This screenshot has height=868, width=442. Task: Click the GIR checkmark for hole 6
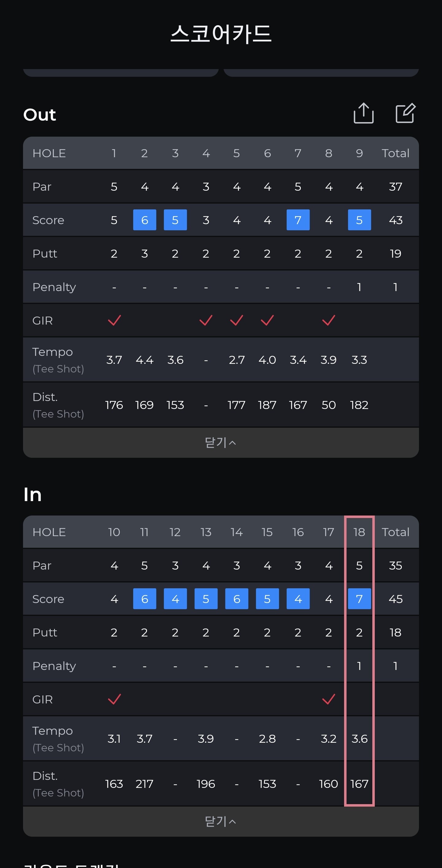267,320
